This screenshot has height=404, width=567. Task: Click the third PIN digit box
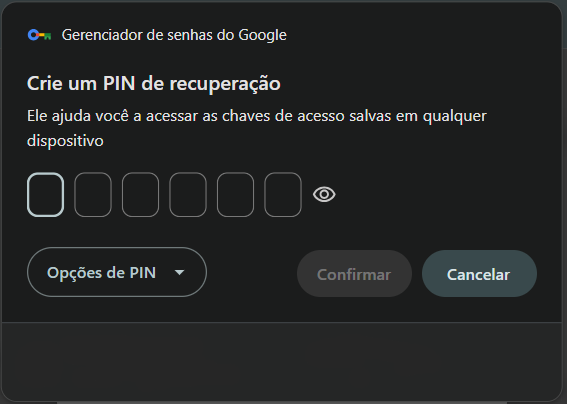click(x=140, y=195)
